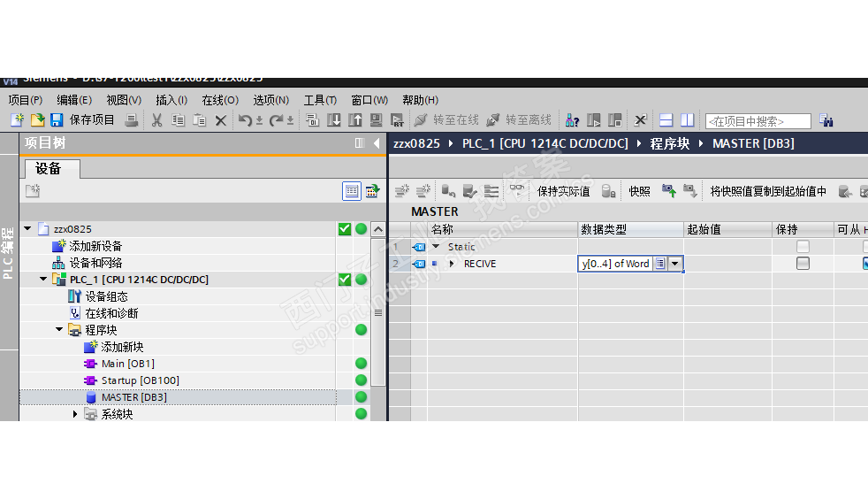
Task: Expand the RECIVE array variable
Action: 452,264
